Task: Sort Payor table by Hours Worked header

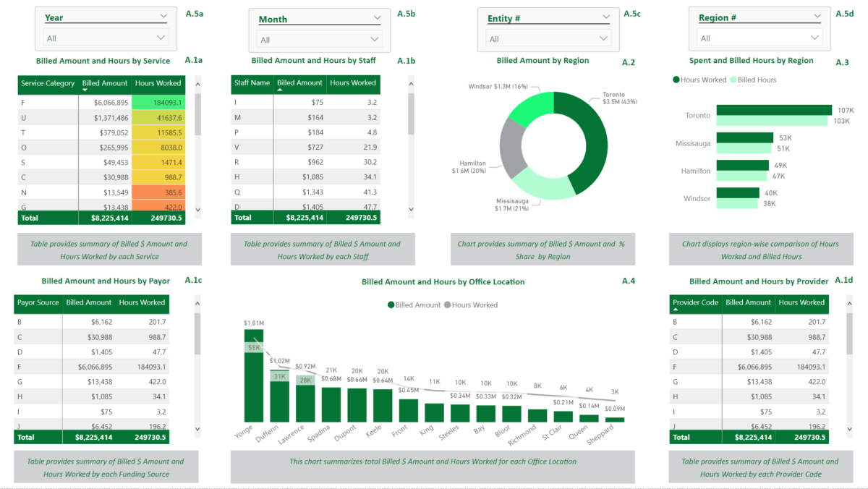Action: pyautogui.click(x=142, y=302)
